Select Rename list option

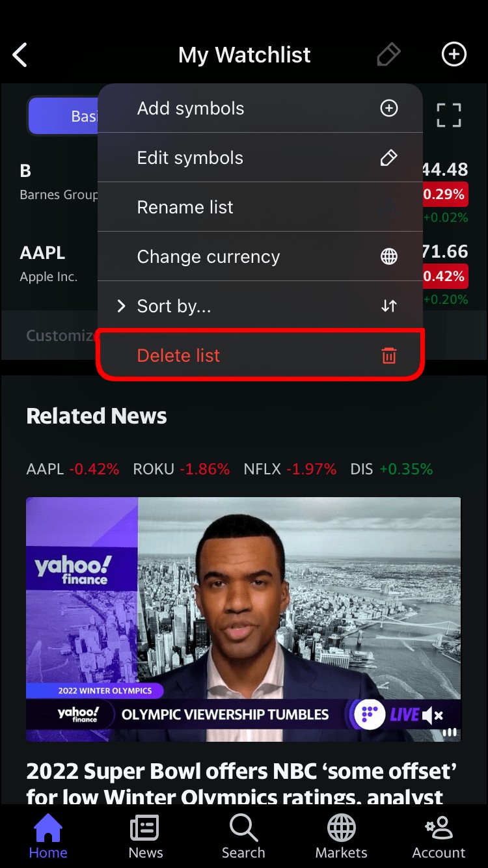click(x=260, y=207)
